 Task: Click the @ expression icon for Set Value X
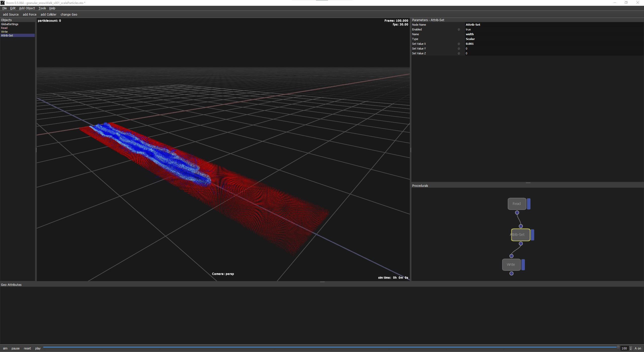[459, 44]
